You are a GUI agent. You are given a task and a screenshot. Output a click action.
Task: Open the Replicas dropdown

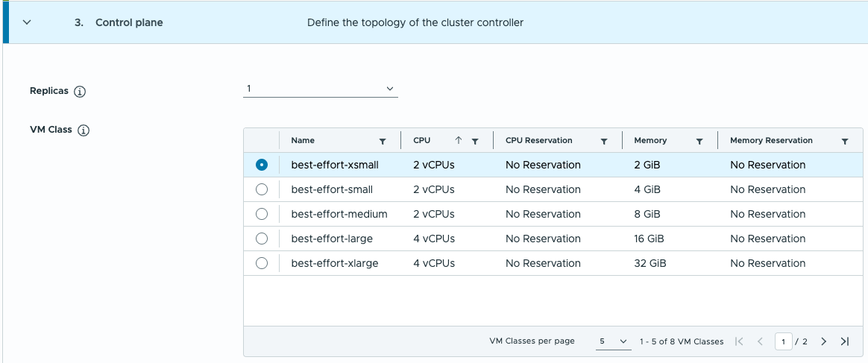[x=321, y=89]
